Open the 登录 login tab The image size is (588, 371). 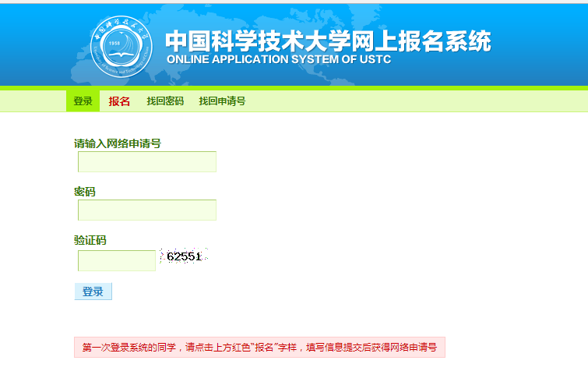click(83, 101)
